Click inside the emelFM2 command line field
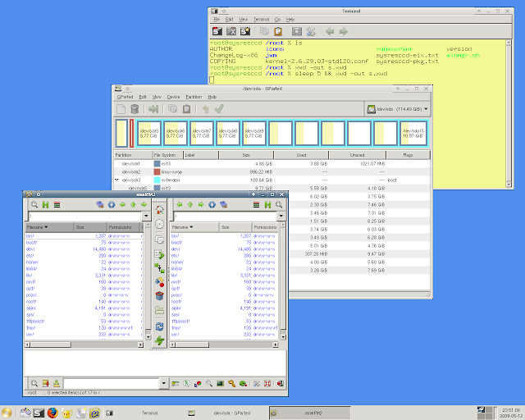525x420 pixels. (112, 383)
